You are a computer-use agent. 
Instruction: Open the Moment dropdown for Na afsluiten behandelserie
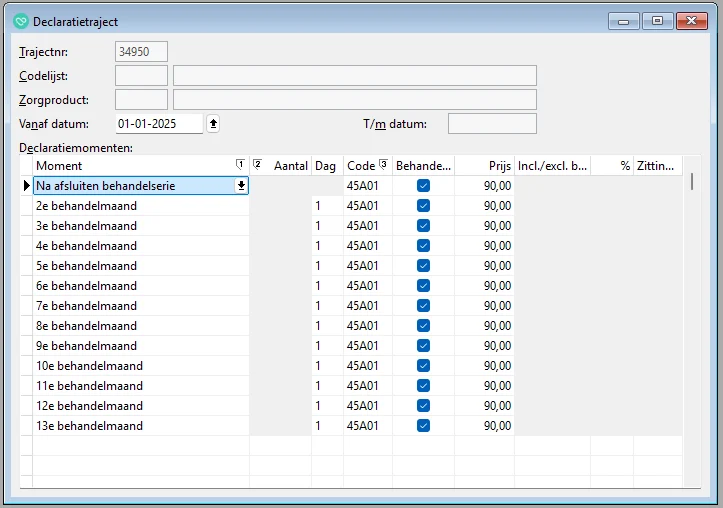(241, 186)
